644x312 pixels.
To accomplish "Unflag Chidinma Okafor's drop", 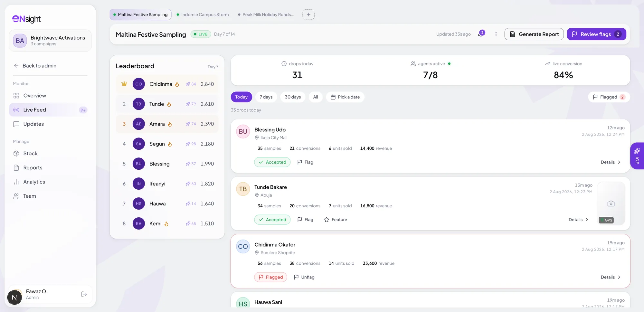I will point(304,277).
